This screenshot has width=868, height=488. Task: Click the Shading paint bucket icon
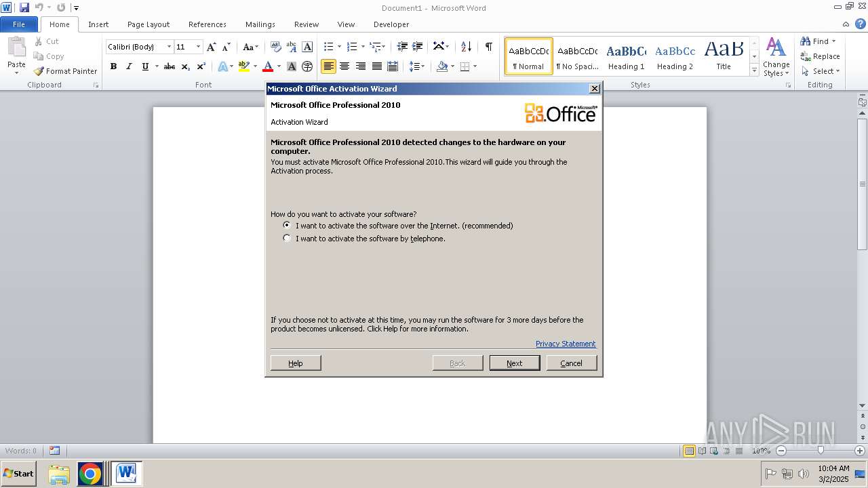[x=442, y=66]
